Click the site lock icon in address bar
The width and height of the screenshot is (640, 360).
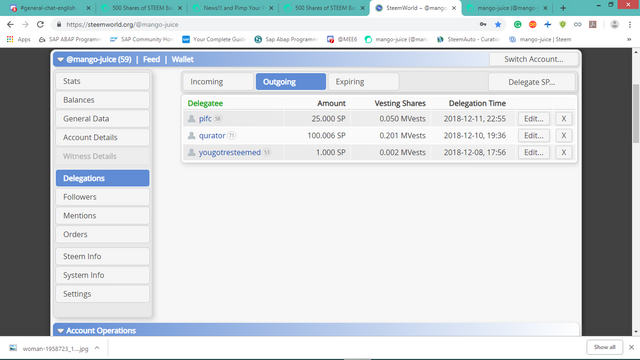click(59, 24)
